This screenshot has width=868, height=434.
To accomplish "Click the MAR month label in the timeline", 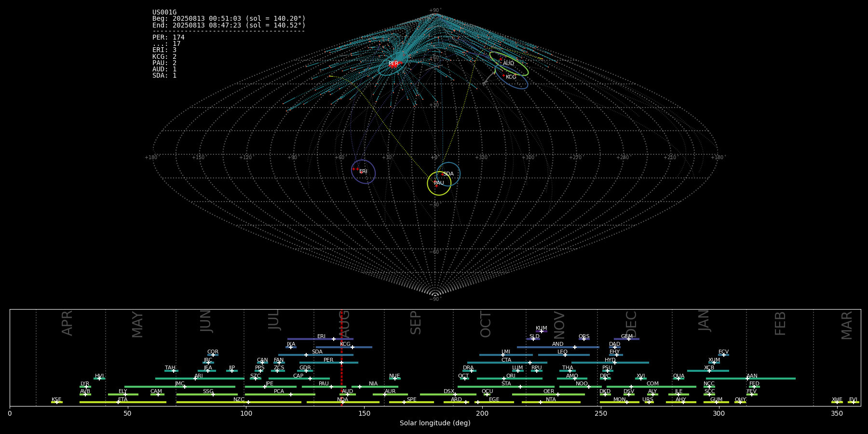I will coord(847,325).
